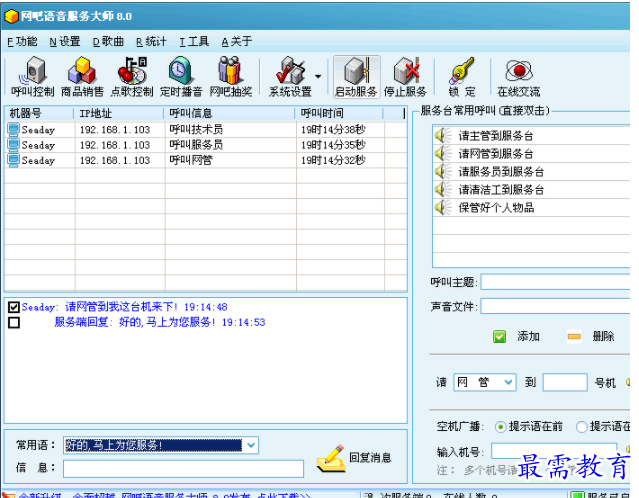Image resolution: width=639 pixels, height=498 pixels.
Task: Click speaker icon for 请服务员到服务台
Action: point(443,171)
